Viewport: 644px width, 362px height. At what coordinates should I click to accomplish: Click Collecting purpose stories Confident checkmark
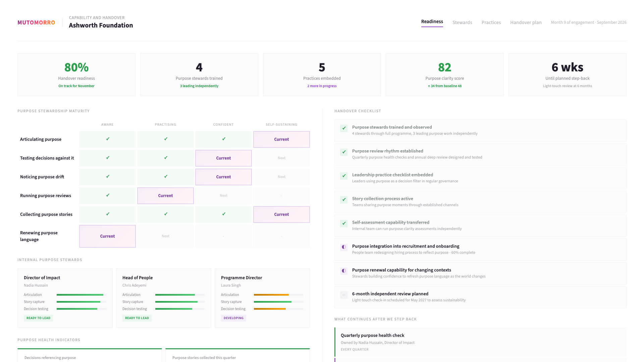tap(224, 214)
